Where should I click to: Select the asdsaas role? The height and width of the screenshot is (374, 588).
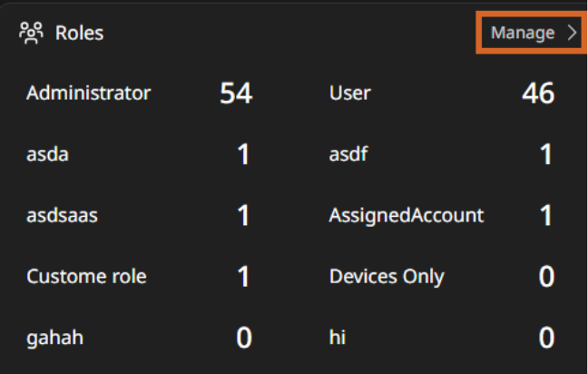pyautogui.click(x=62, y=215)
